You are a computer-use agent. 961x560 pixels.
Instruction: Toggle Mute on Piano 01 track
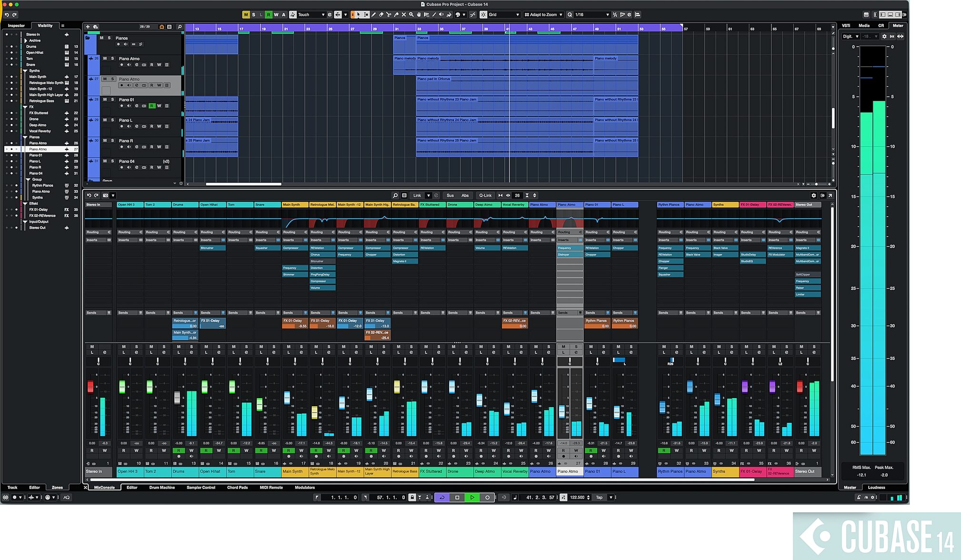tap(105, 100)
